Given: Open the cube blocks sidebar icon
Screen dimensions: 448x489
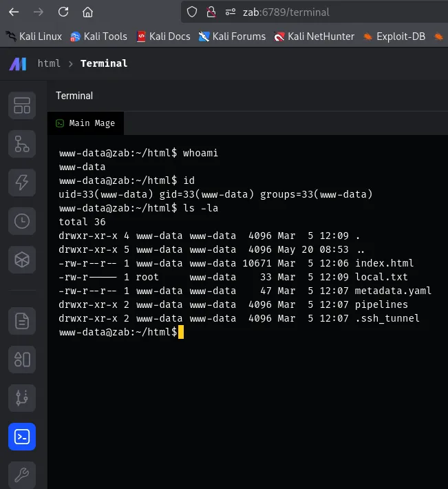Looking at the screenshot, I should coord(22,260).
